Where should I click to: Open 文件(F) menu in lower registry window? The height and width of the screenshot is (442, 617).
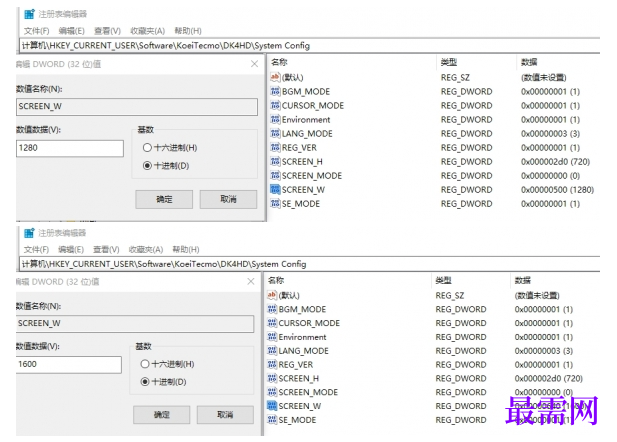(x=36, y=250)
